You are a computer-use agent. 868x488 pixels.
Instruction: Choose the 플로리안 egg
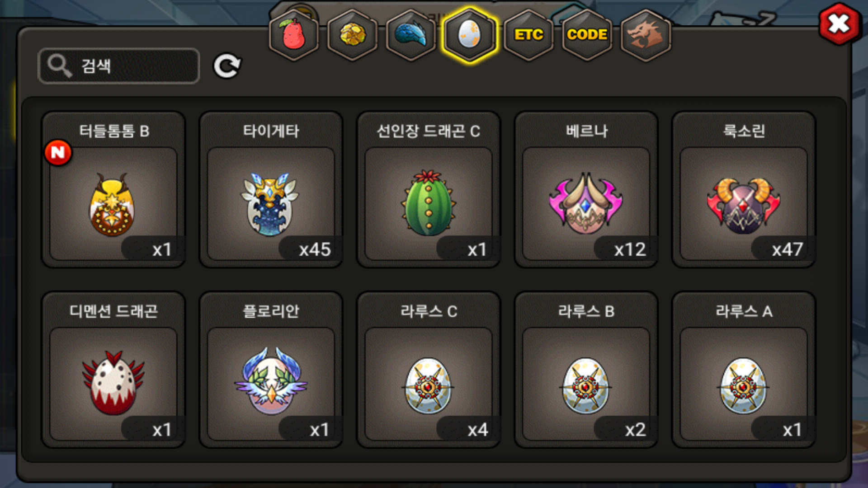tap(271, 370)
